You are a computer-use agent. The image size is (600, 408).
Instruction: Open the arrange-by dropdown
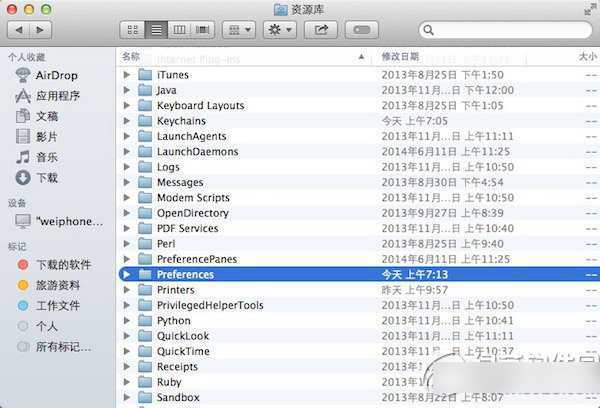click(x=239, y=30)
